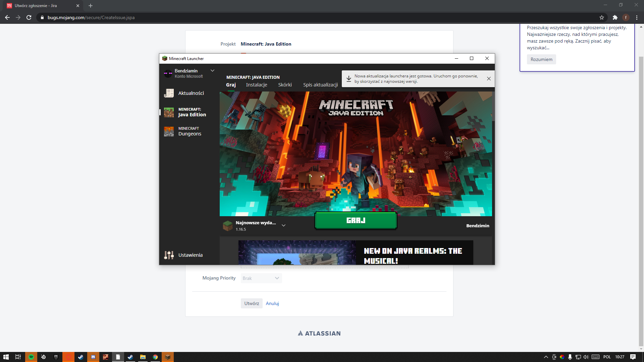Switch to Skórki tab

(x=285, y=85)
